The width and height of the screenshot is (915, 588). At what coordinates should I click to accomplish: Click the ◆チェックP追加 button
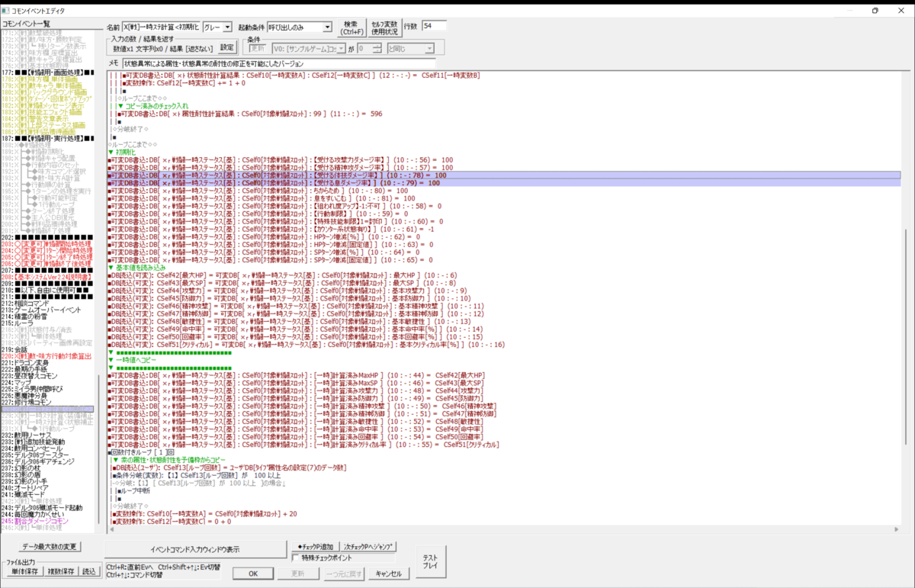(x=315, y=547)
